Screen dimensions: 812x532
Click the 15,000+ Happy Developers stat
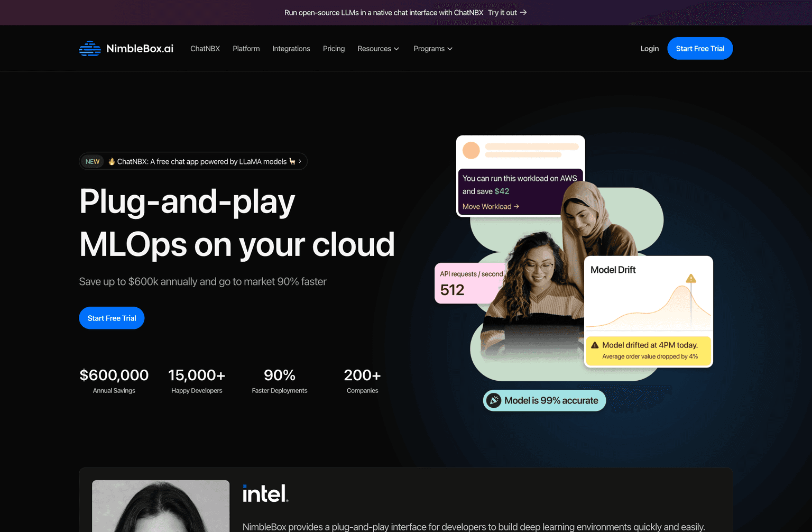(197, 381)
